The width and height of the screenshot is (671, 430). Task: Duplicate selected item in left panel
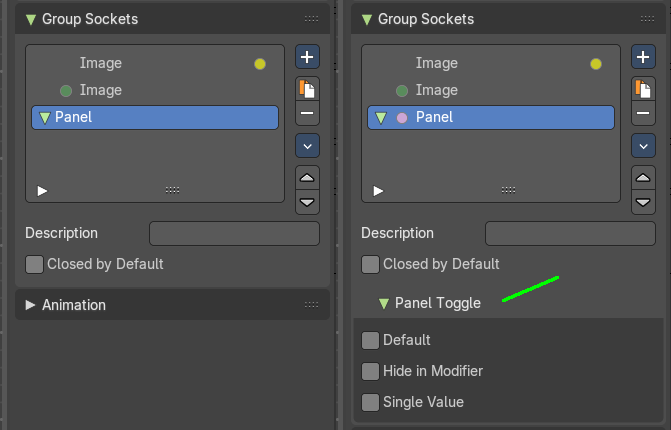pyautogui.click(x=307, y=89)
